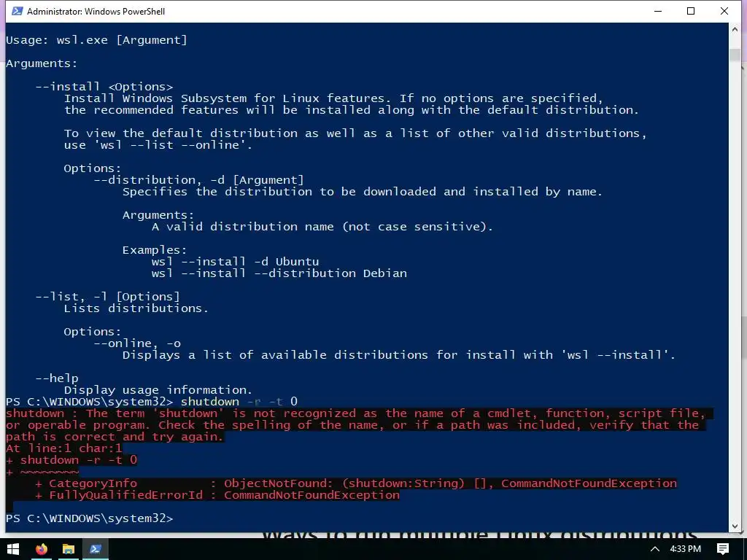Click the 'Arguments:' heading near top

[x=42, y=63]
